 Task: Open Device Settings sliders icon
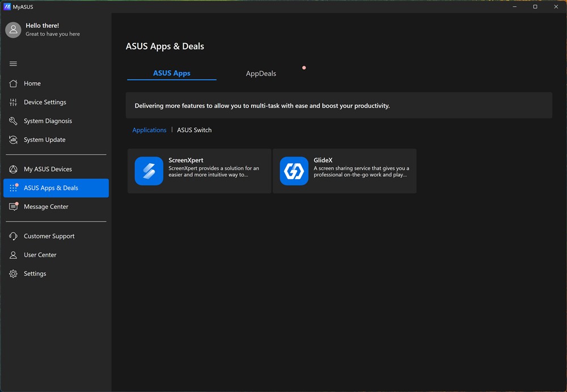[13, 103]
